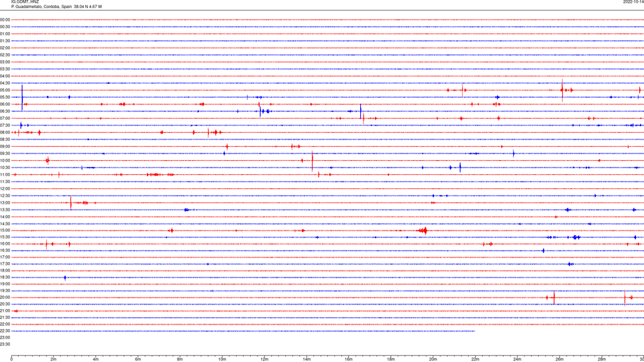644x362 pixels.
Task: Click the '20:30' time row label
Action: tap(5, 304)
